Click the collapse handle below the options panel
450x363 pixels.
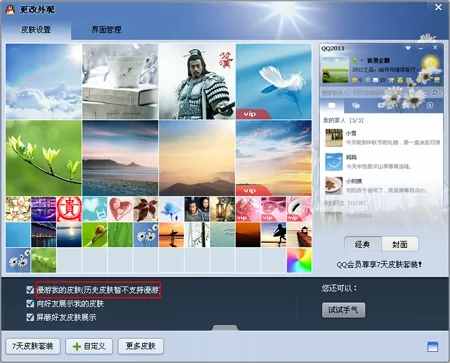(225, 328)
